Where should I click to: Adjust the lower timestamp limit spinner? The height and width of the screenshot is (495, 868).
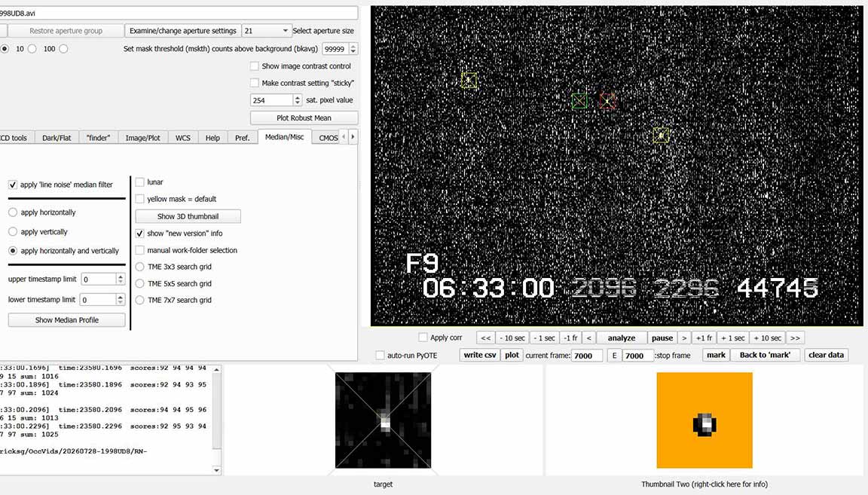click(121, 300)
